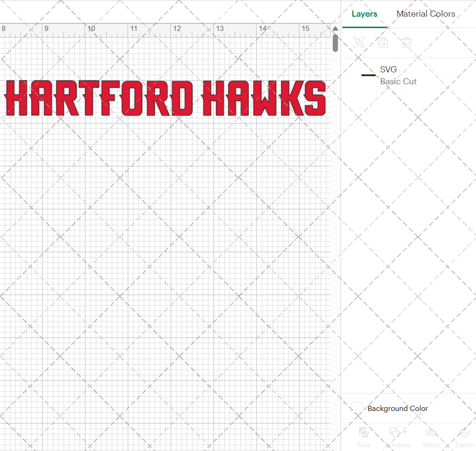Select the SVG layer name
Viewport: 476px width, 451px height.
tap(388, 70)
